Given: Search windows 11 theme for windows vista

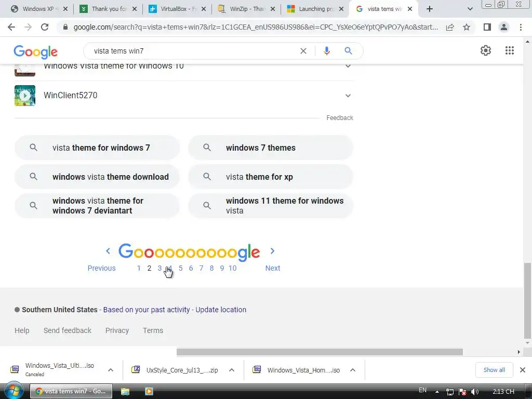Looking at the screenshot, I should [x=270, y=206].
